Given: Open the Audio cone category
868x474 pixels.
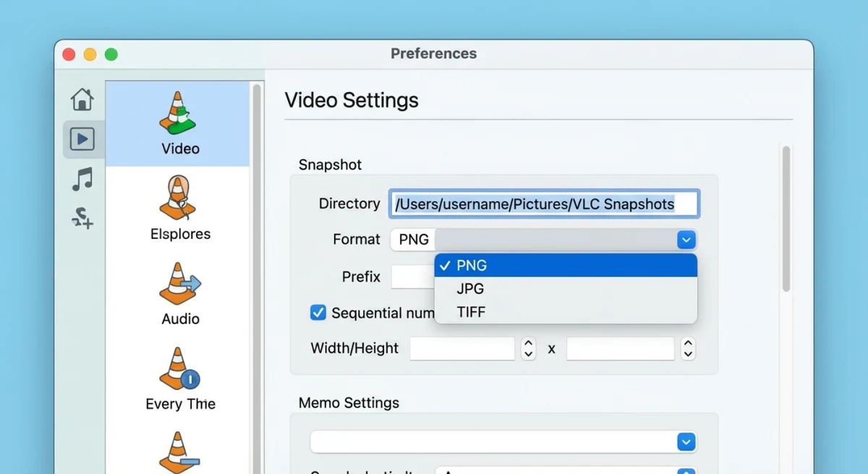Looking at the screenshot, I should 179,294.
